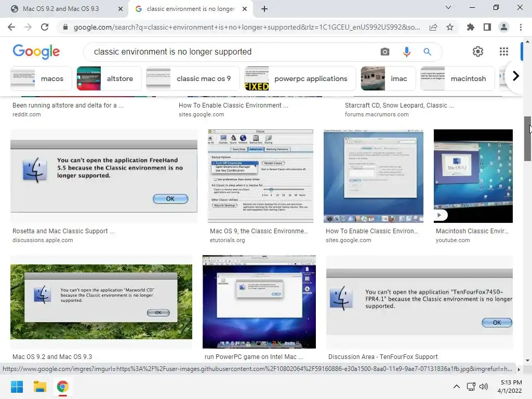Submit search with the magnifier icon
This screenshot has height=399, width=532.
click(x=427, y=51)
